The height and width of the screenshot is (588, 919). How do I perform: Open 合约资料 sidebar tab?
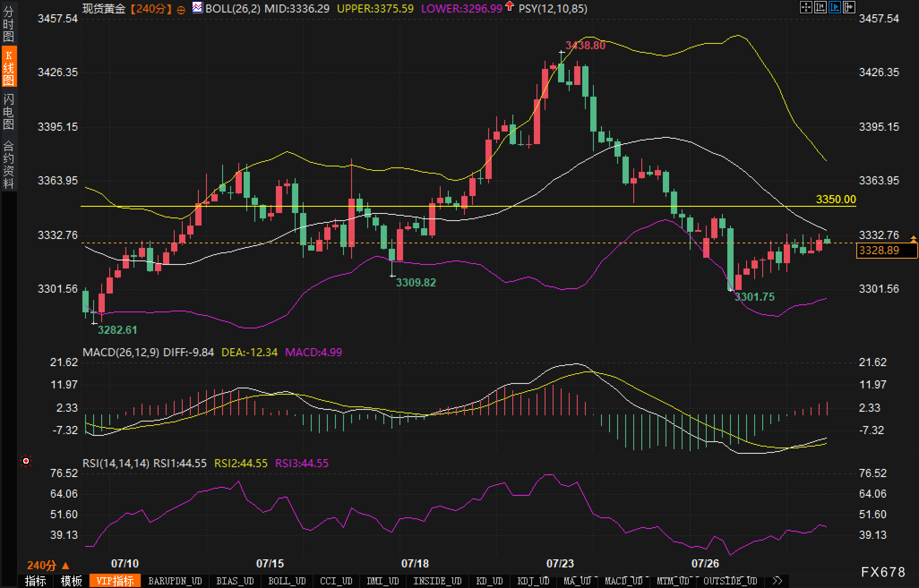coord(9,165)
